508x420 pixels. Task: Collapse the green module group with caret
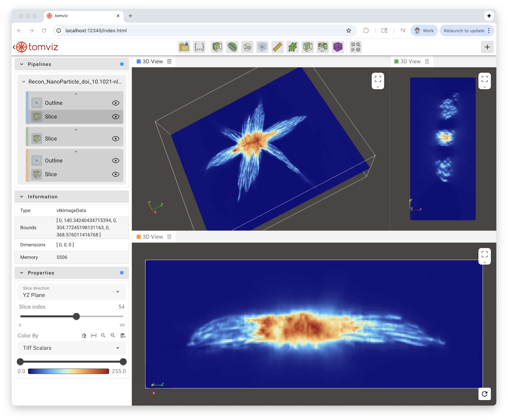tap(76, 130)
